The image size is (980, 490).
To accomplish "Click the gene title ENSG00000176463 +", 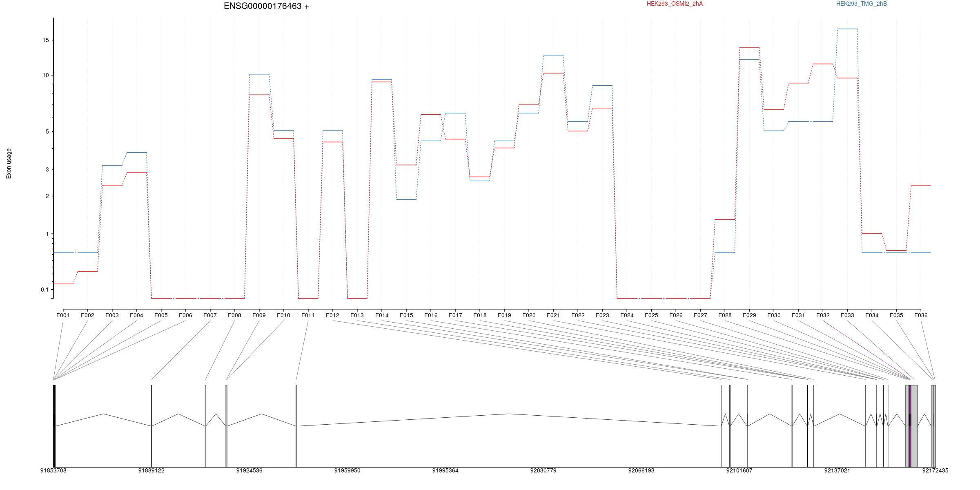I will click(266, 6).
